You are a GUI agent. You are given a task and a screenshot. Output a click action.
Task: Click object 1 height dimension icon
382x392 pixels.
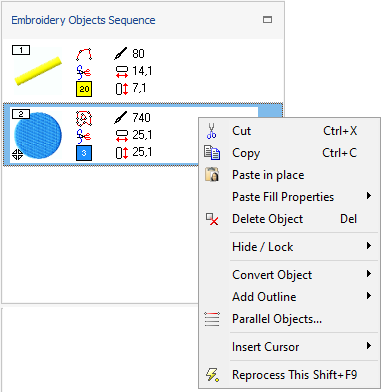tap(122, 89)
